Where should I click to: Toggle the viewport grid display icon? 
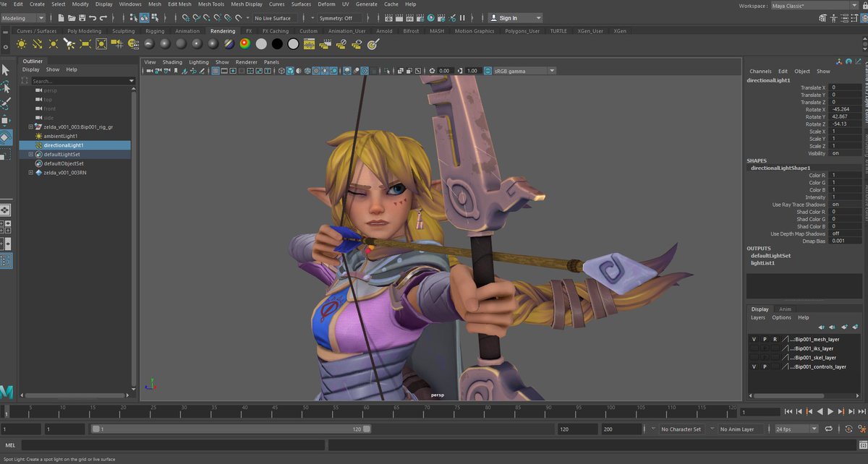point(215,71)
